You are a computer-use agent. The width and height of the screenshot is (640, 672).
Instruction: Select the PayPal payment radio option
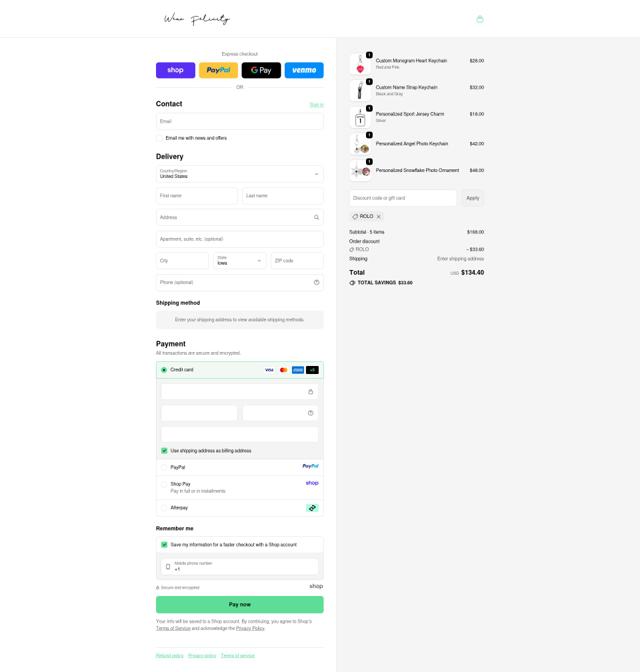click(164, 468)
